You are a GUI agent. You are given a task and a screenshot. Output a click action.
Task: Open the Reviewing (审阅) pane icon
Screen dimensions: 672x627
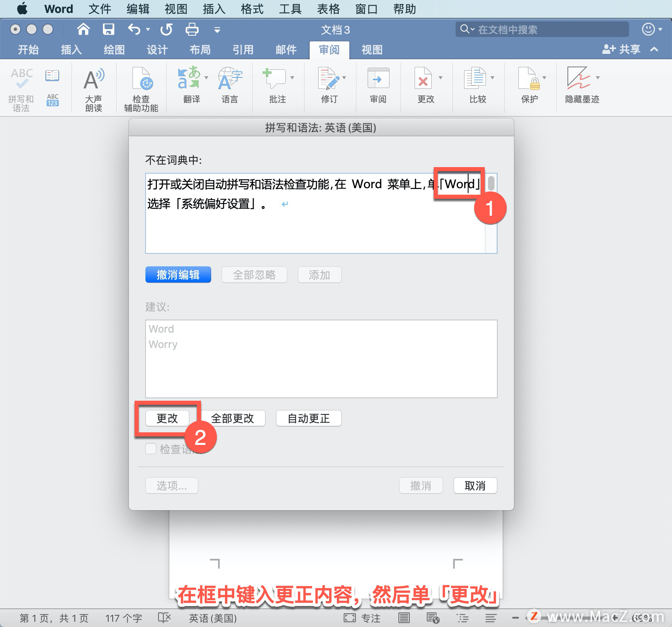[x=378, y=85]
